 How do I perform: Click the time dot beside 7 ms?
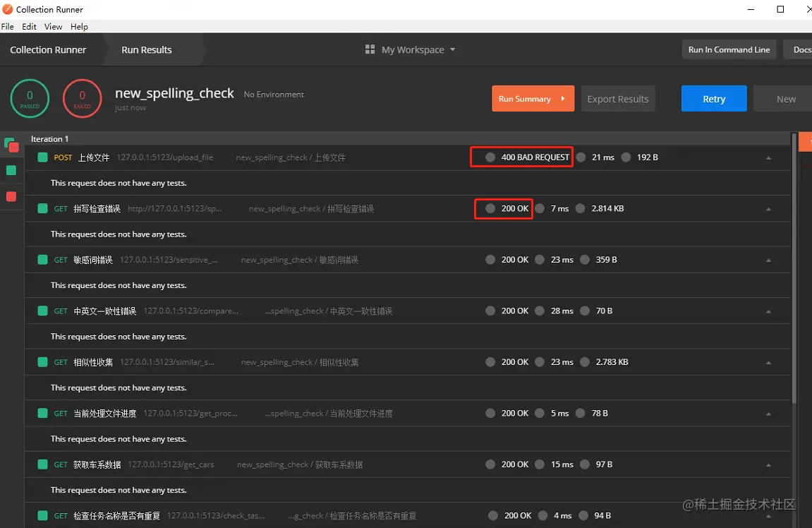click(540, 208)
